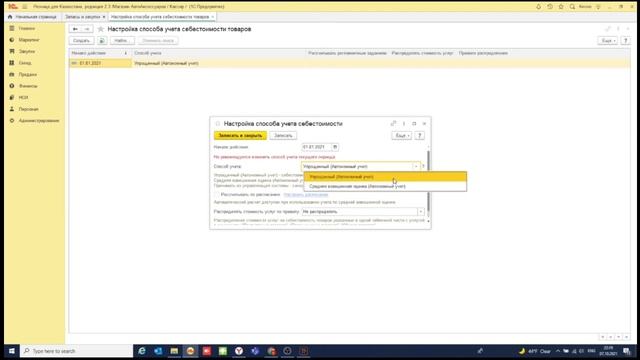Open the Еще menu in dialog

click(401, 136)
